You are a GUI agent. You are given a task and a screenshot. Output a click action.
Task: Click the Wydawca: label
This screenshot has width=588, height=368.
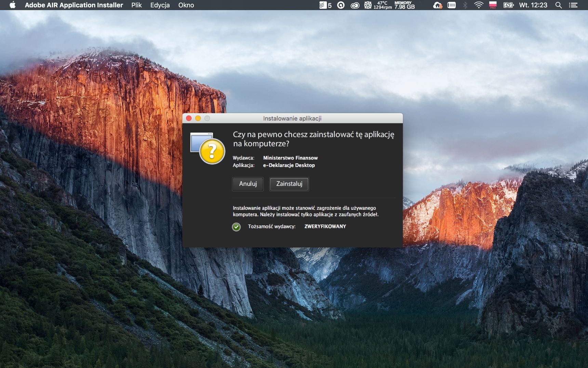[243, 158]
